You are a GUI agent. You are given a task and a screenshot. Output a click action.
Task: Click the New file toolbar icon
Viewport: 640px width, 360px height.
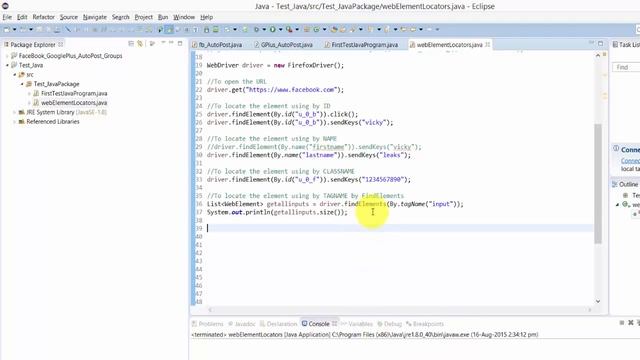click(7, 29)
